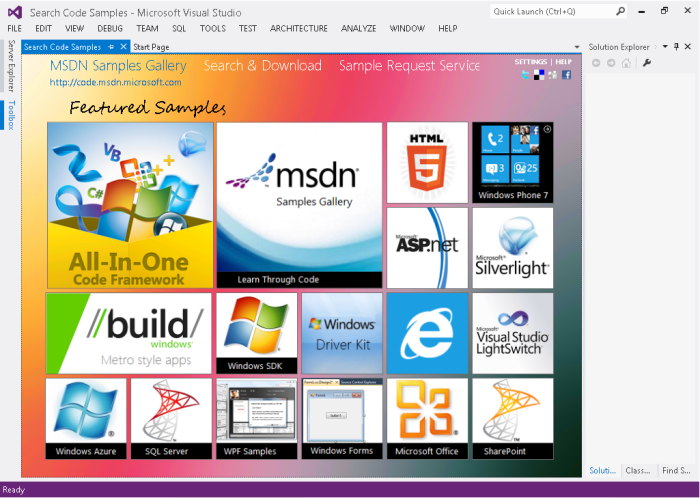Select the ASP.net samples tile
Viewport: 700px width, 498px height.
[427, 248]
